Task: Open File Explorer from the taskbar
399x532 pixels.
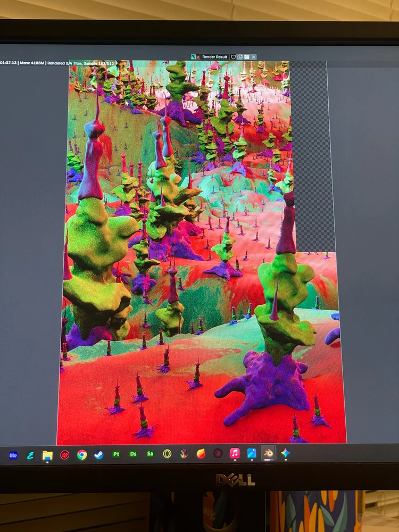Action: (x=47, y=455)
